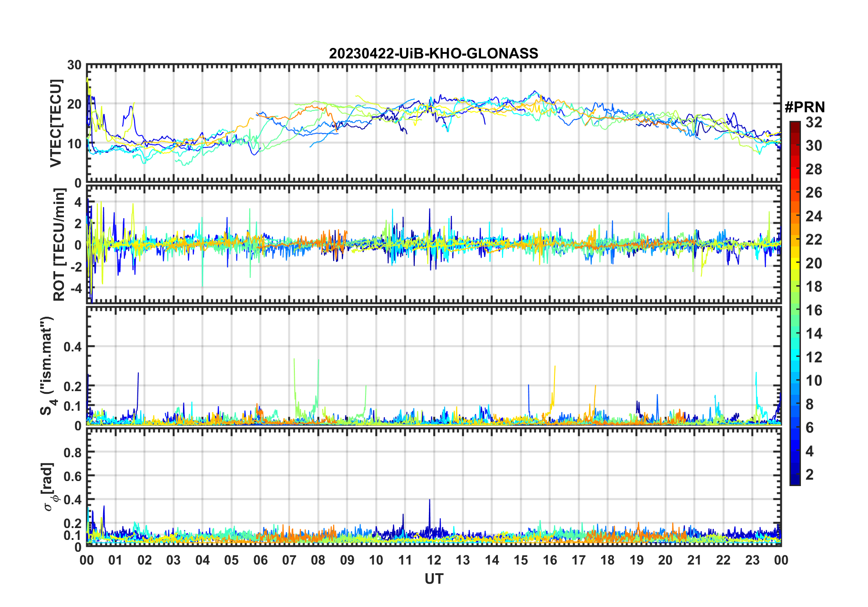868x607 pixels.
Task: Click the VTEC[TECU] y-axis label
Action: [x=55, y=124]
